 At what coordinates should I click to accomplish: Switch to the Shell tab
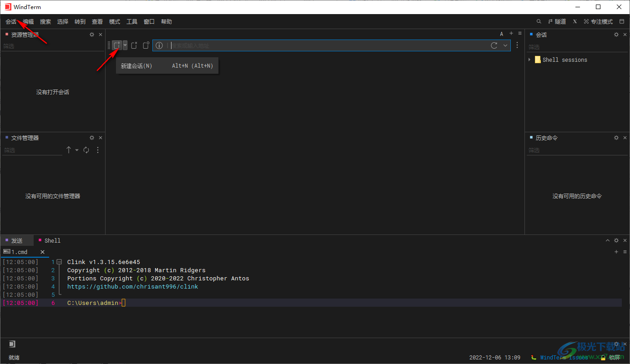click(49, 240)
